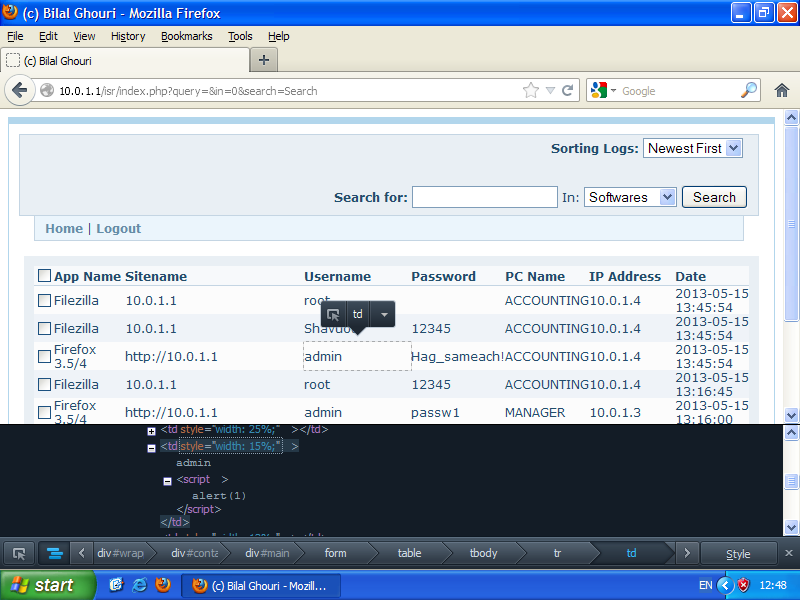Check the Firefox 3.5/4 MANAGER row checkbox
800x600 pixels.
point(44,412)
